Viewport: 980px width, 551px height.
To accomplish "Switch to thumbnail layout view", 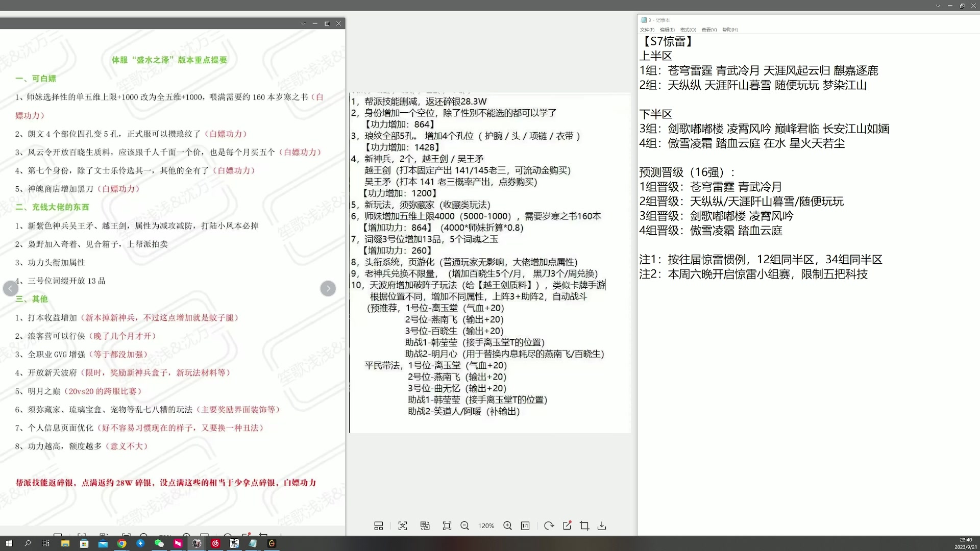I will click(379, 525).
